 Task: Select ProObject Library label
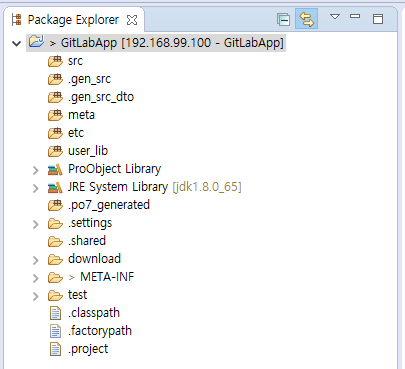tap(115, 169)
